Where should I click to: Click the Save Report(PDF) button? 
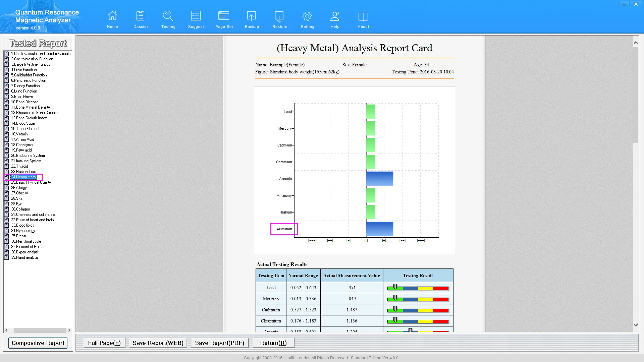point(219,343)
